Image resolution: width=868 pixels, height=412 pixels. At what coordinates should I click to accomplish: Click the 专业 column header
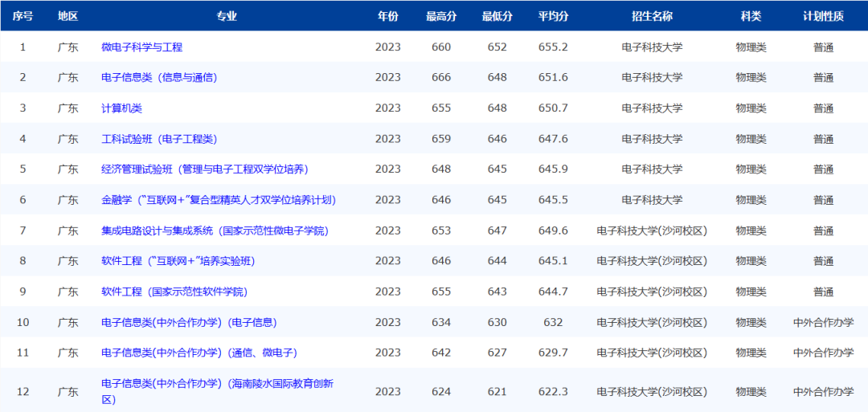(227, 16)
